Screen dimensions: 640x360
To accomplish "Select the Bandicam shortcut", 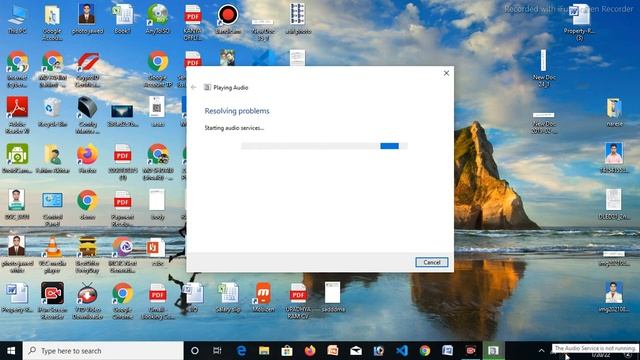I will point(228,19).
